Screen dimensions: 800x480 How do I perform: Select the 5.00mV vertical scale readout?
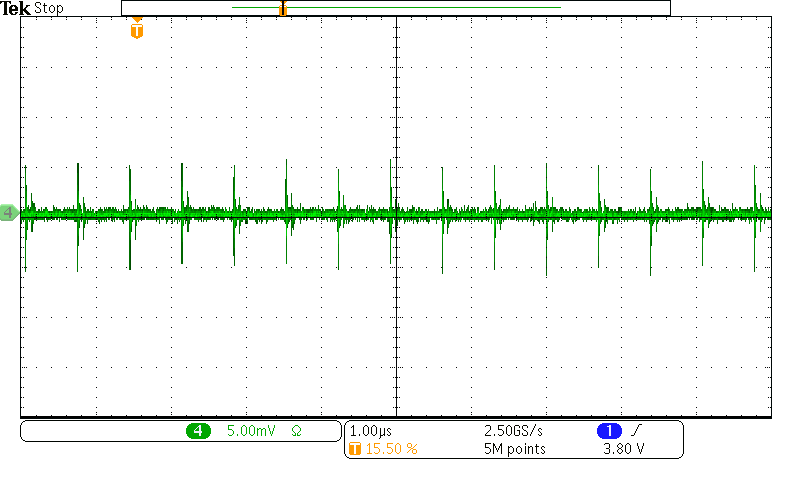click(250, 431)
